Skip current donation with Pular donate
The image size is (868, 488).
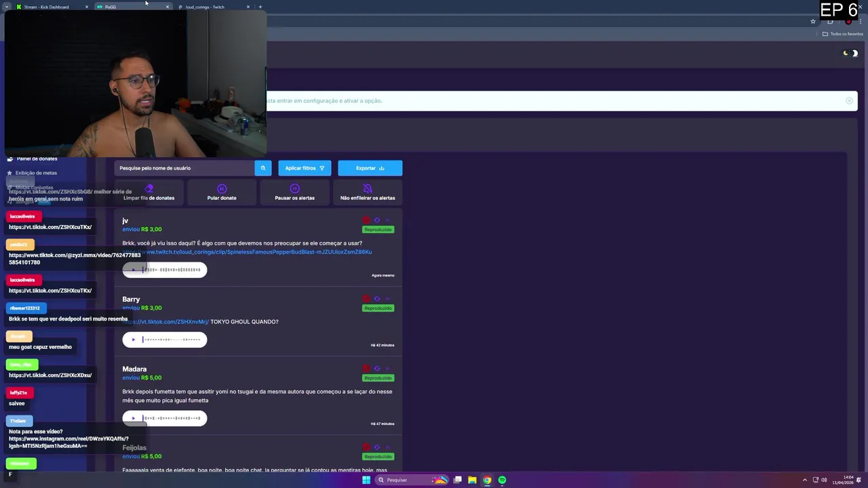[222, 192]
